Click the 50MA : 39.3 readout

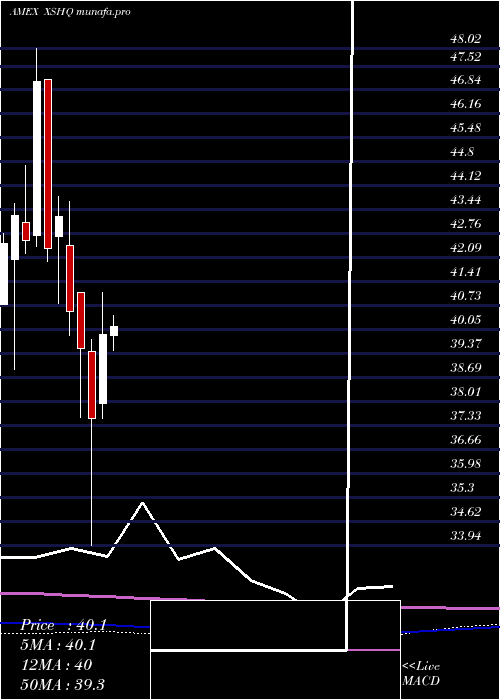click(x=62, y=684)
